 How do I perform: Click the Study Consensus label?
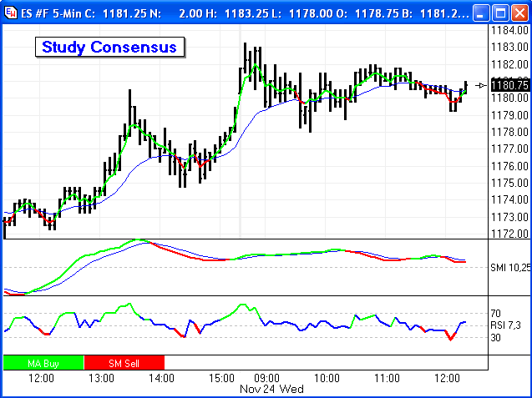[109, 47]
